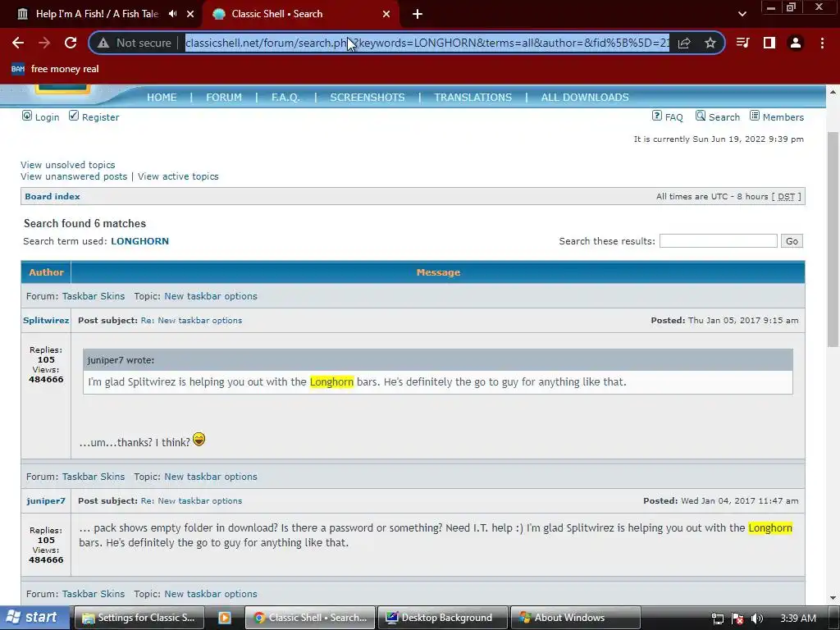
Task: Open Chrome's three-dot menu
Action: [x=822, y=43]
